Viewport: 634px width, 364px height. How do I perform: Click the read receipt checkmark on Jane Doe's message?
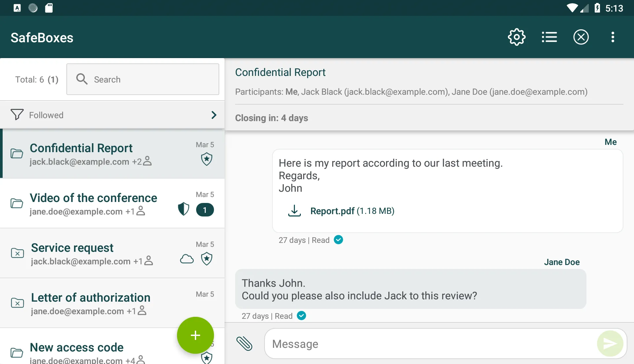[x=301, y=316]
